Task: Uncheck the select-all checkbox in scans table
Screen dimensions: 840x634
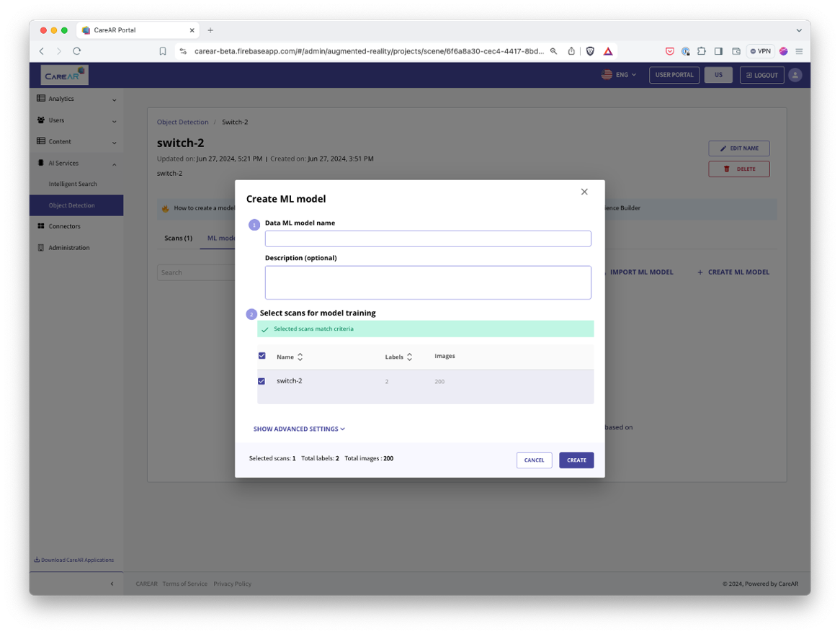Action: click(262, 355)
